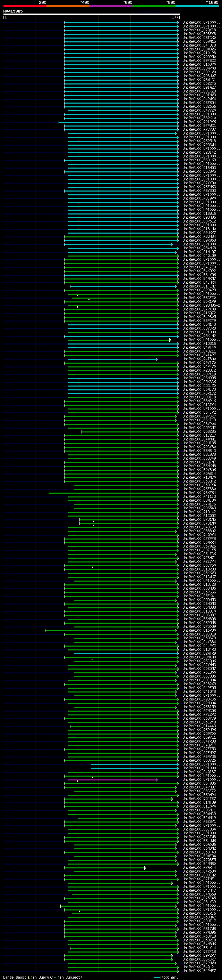Select label UniRef100_Q5BZB5

pos(199,432)
